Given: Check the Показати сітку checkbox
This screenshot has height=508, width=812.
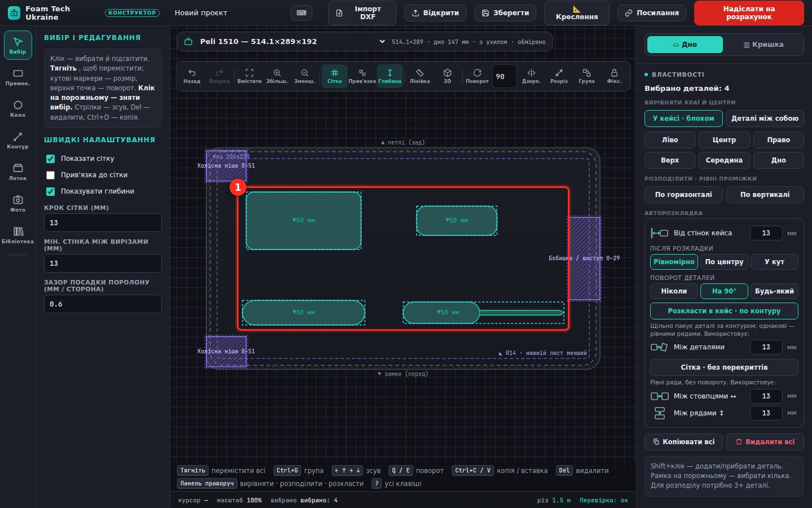Looking at the screenshot, I should coord(50,159).
